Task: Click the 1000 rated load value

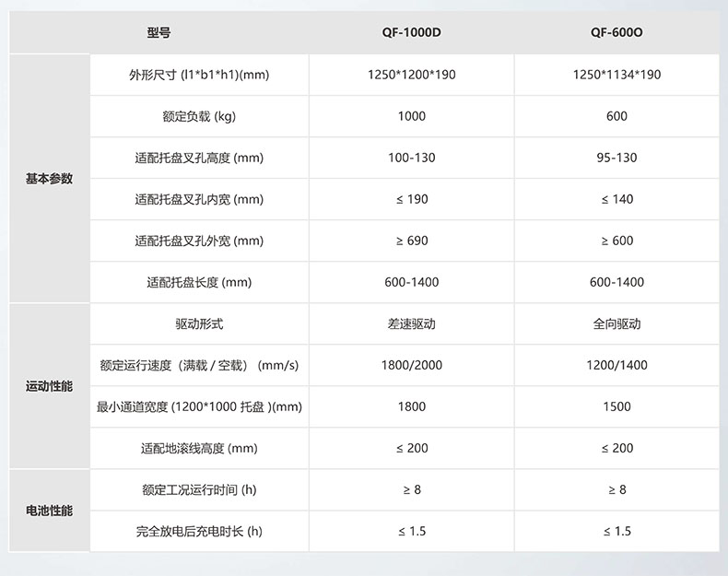Action: 411,116
